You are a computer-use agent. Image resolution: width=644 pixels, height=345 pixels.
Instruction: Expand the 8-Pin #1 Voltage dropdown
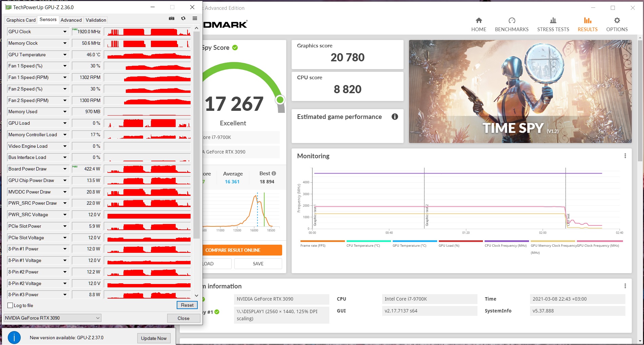[x=65, y=261]
